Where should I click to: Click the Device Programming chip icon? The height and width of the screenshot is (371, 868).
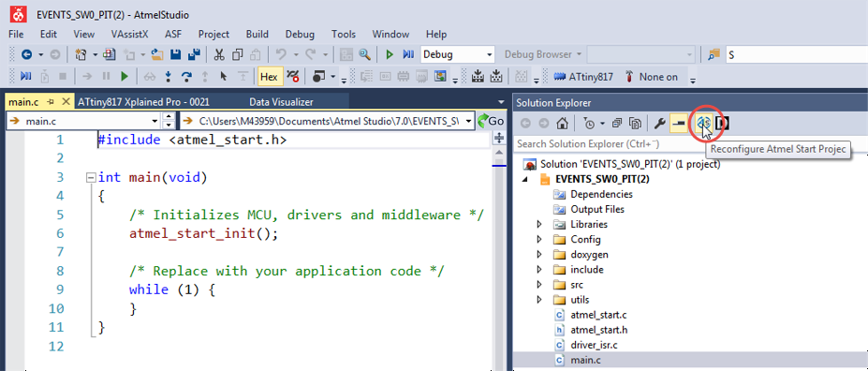pos(403,77)
